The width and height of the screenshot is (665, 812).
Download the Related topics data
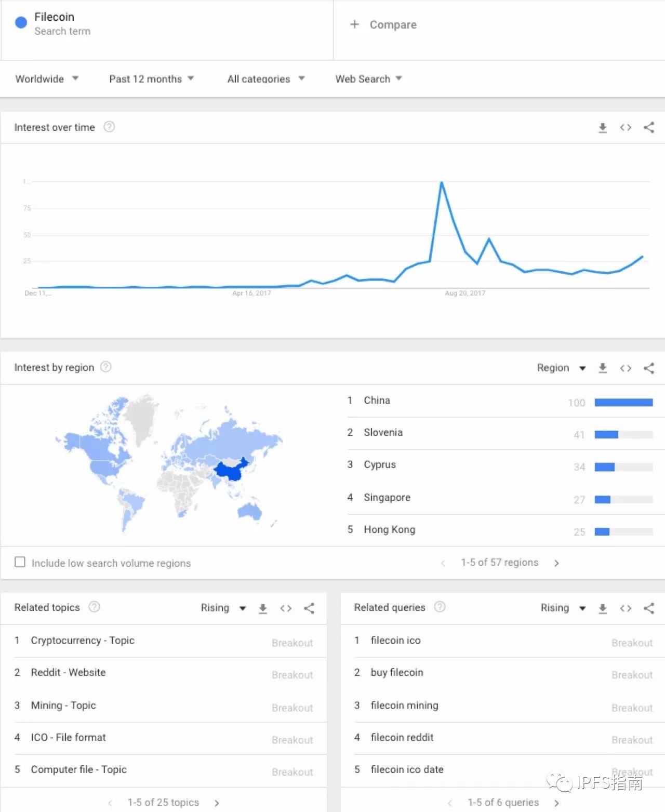(263, 608)
